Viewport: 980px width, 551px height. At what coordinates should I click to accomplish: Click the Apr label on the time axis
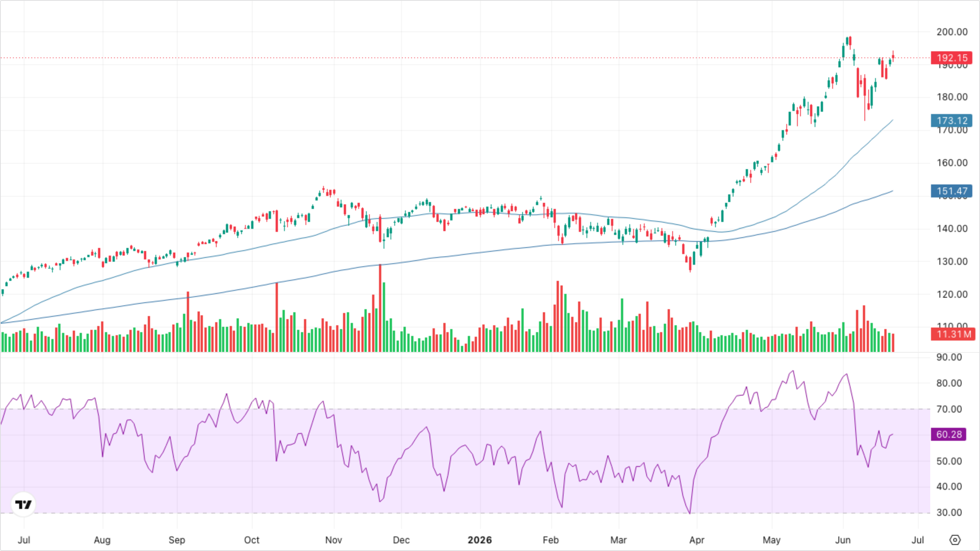[697, 540]
